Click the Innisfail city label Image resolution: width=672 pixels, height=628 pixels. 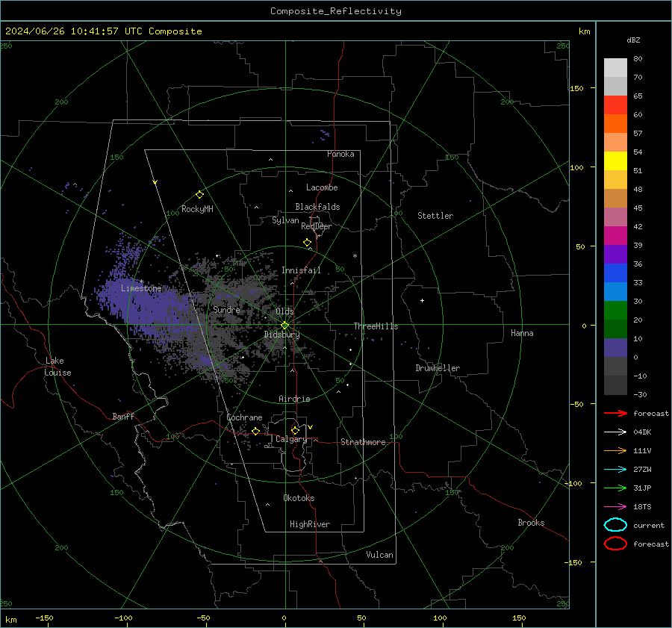pyautogui.click(x=301, y=270)
